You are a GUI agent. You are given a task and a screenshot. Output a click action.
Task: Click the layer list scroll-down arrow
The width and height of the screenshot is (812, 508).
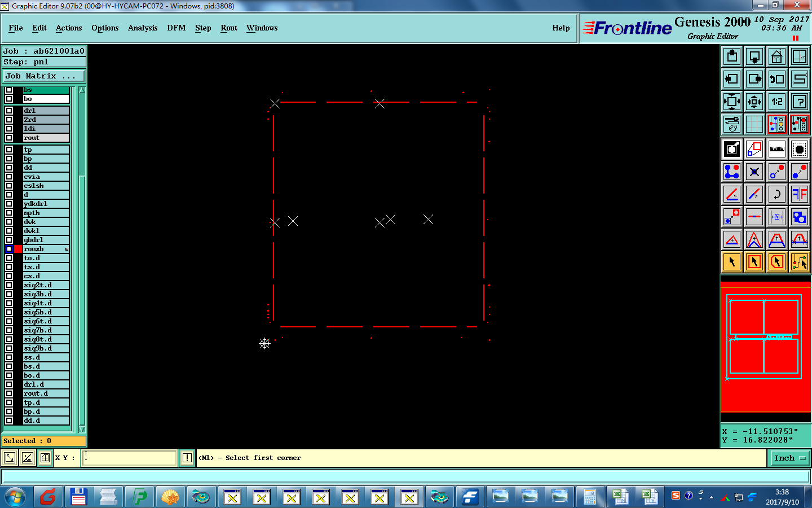click(x=82, y=429)
